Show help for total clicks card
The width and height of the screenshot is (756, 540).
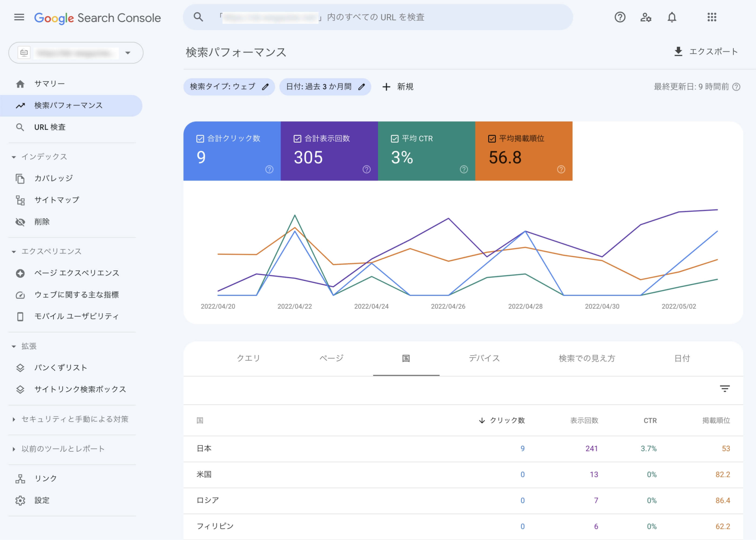click(x=269, y=170)
